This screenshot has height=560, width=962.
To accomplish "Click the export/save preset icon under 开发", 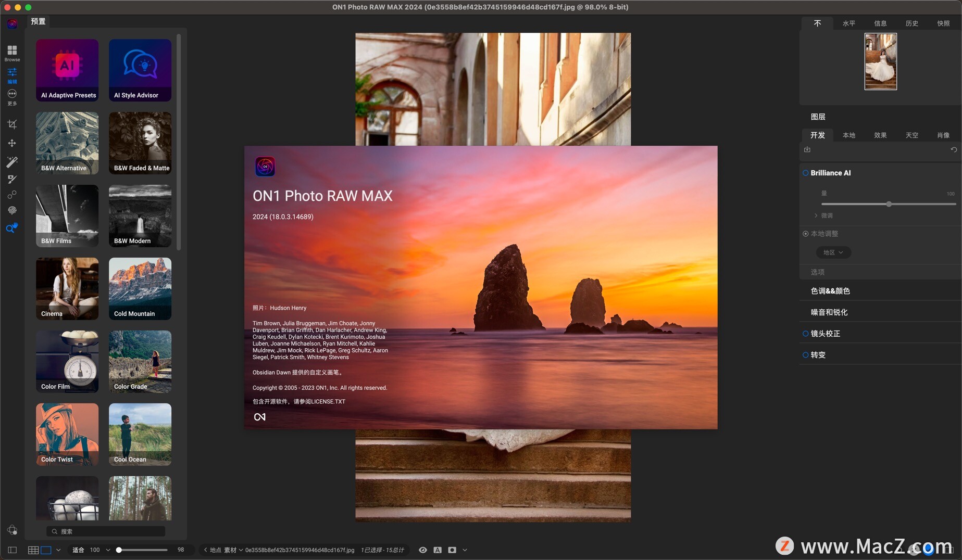I will point(807,149).
